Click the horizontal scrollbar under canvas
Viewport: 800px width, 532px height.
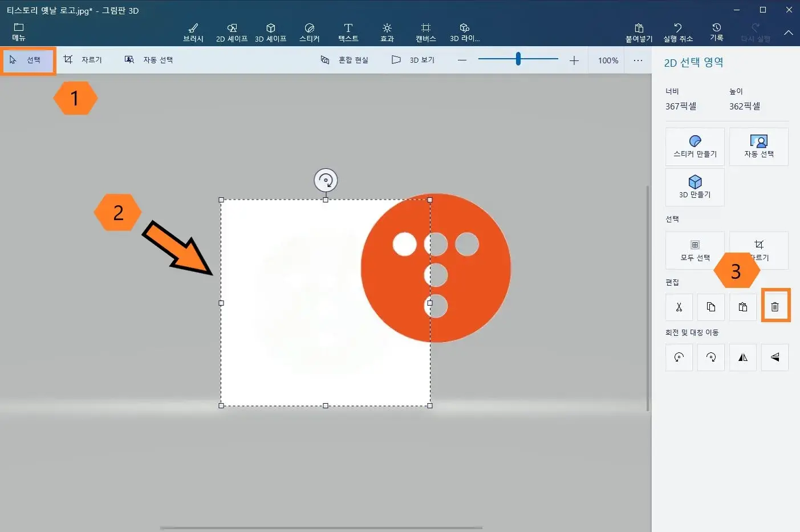coord(321,528)
